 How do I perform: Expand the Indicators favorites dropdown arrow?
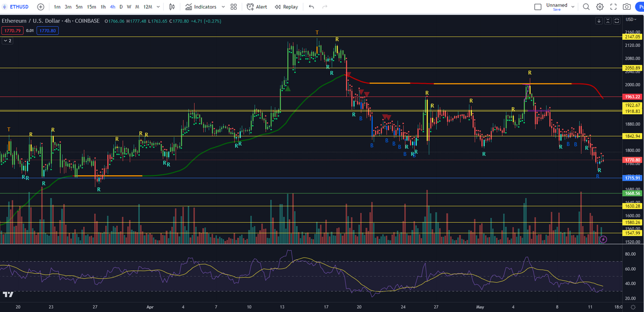[224, 7]
